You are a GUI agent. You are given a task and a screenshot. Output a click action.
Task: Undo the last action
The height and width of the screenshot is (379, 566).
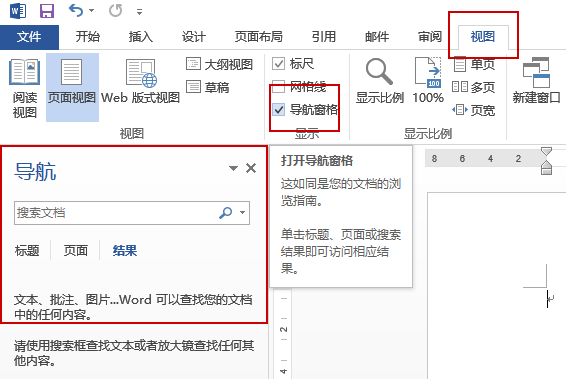point(76,10)
